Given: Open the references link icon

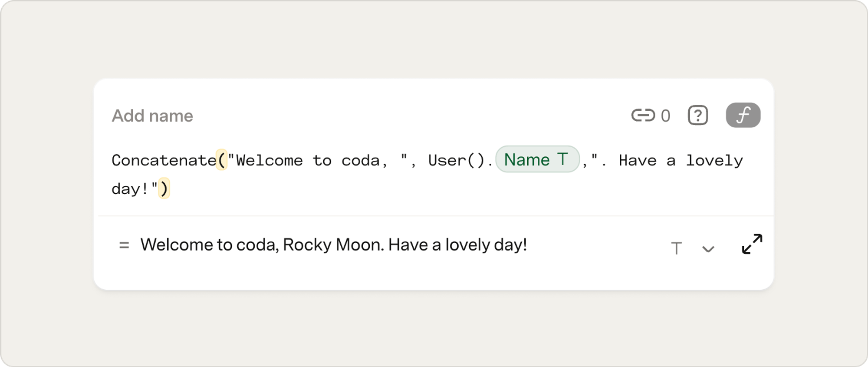Looking at the screenshot, I should [x=643, y=115].
